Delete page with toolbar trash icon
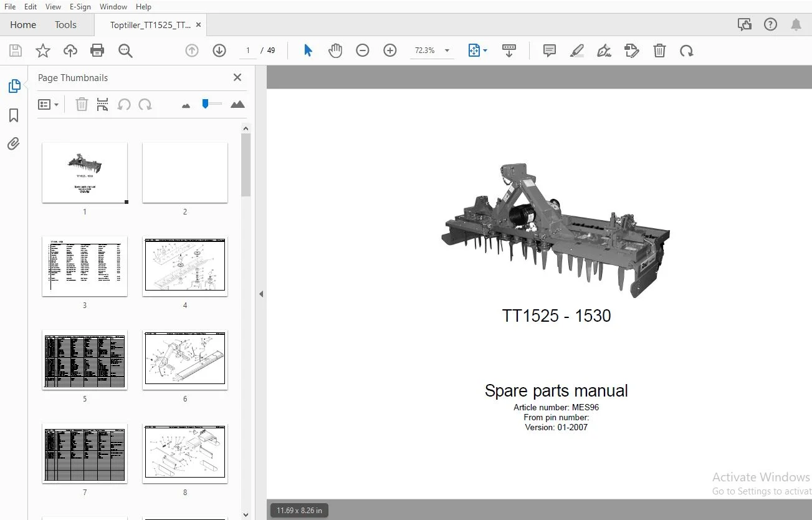 [659, 51]
